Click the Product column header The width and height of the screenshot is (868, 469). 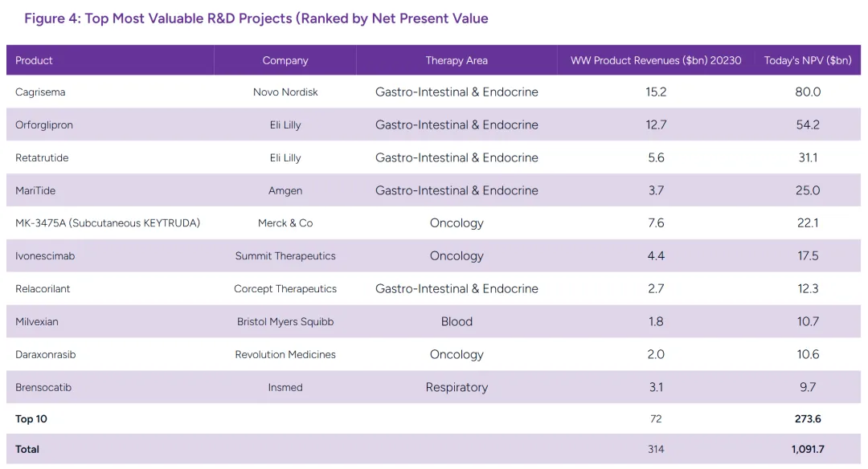pyautogui.click(x=35, y=60)
